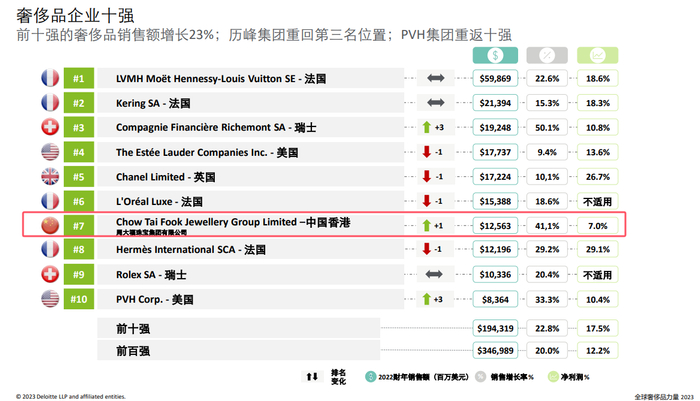Click the 50.1% growth value for Richemont
The height and width of the screenshot is (401, 700).
(x=547, y=127)
